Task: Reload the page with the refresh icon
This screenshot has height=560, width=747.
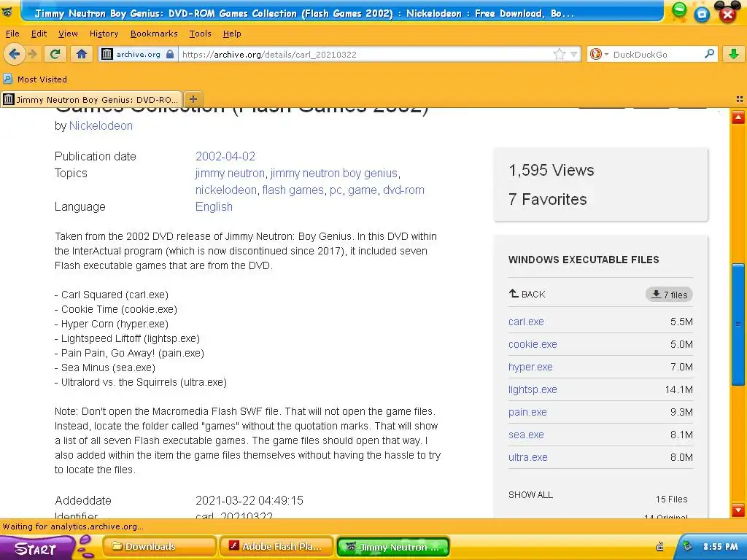Action: coord(55,54)
